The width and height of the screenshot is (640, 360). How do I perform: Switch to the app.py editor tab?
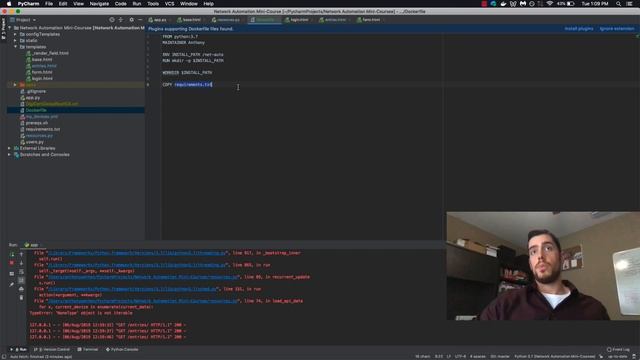click(158, 20)
